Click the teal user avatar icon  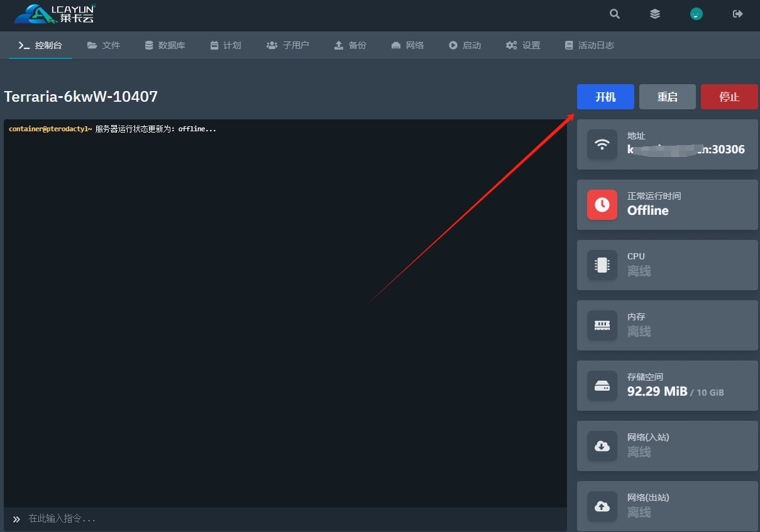(x=696, y=14)
